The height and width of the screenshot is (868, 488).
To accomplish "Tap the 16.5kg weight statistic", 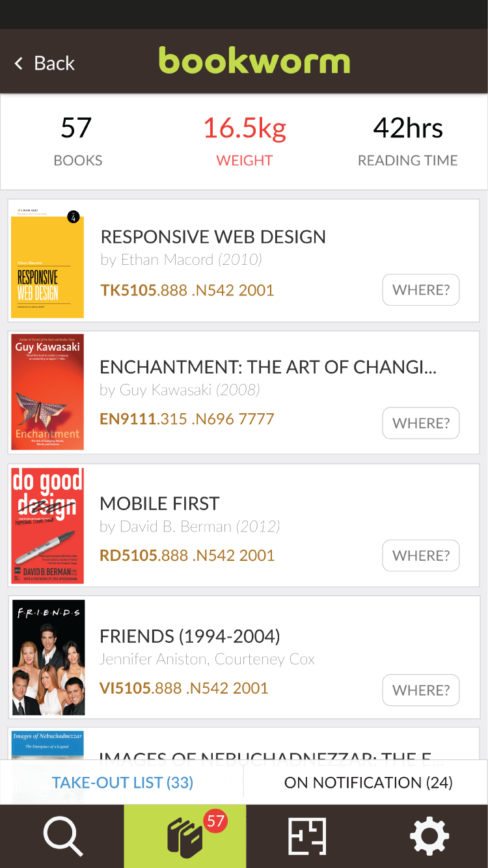I will (244, 140).
